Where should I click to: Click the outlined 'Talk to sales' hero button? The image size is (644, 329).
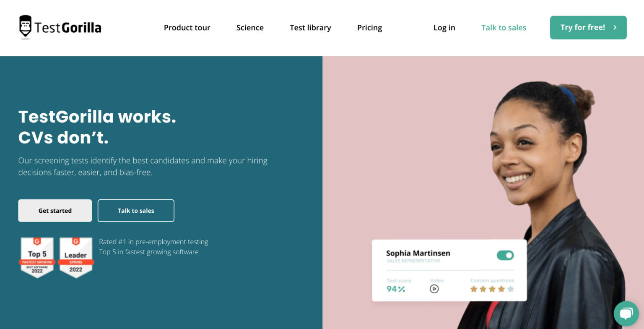136,210
